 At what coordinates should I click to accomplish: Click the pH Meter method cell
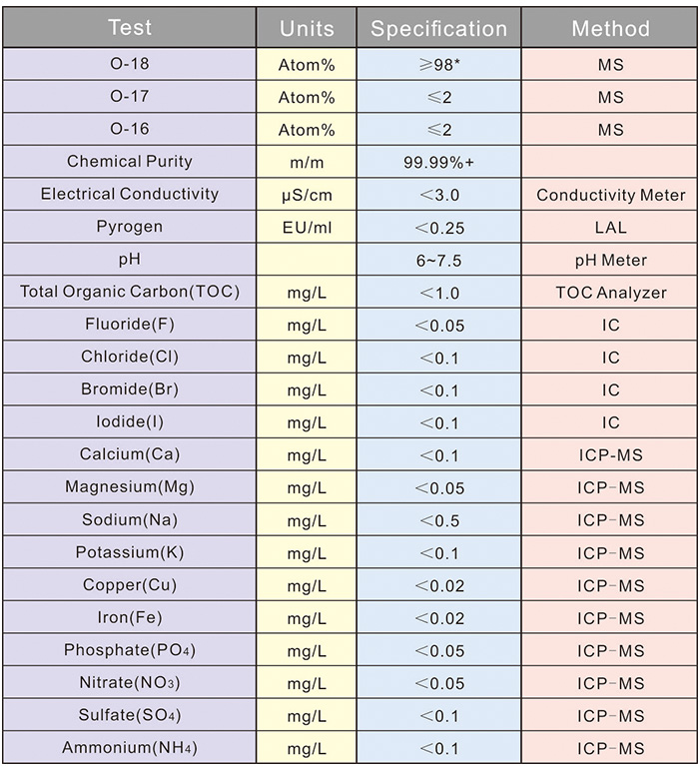tap(610, 260)
